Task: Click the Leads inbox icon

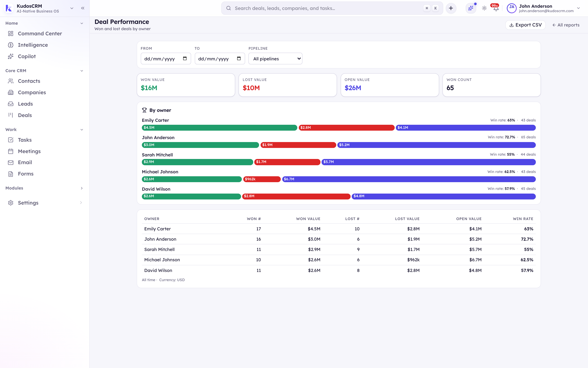Action: coord(11,104)
